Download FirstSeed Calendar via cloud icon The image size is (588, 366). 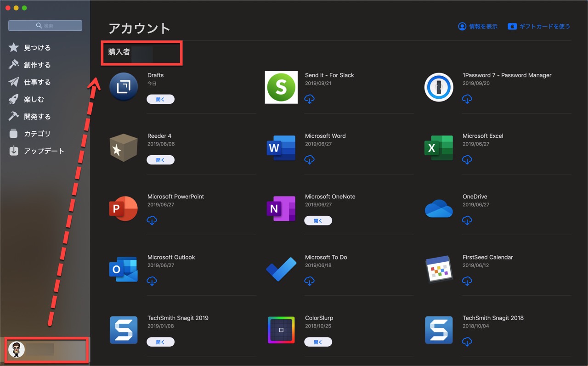pos(467,281)
